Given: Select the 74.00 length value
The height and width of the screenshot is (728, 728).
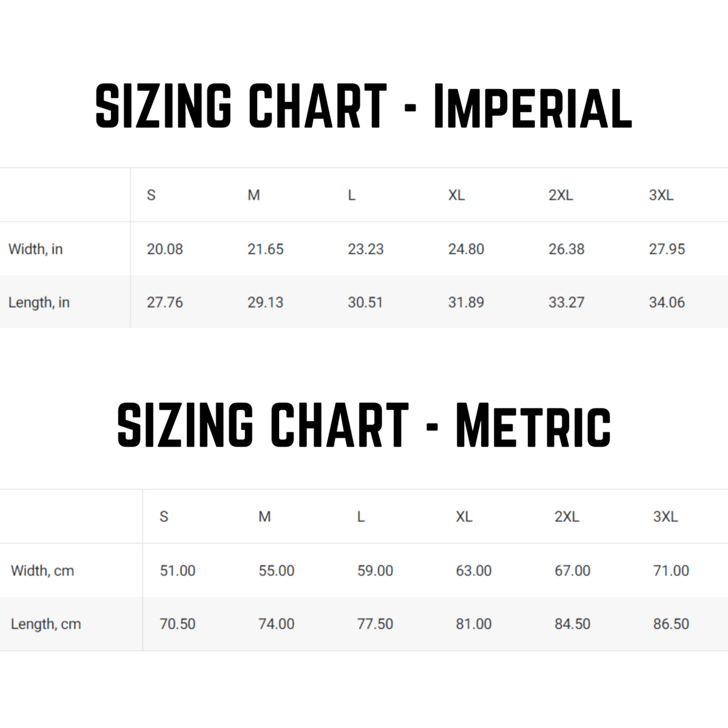Looking at the screenshot, I should pos(276,624).
